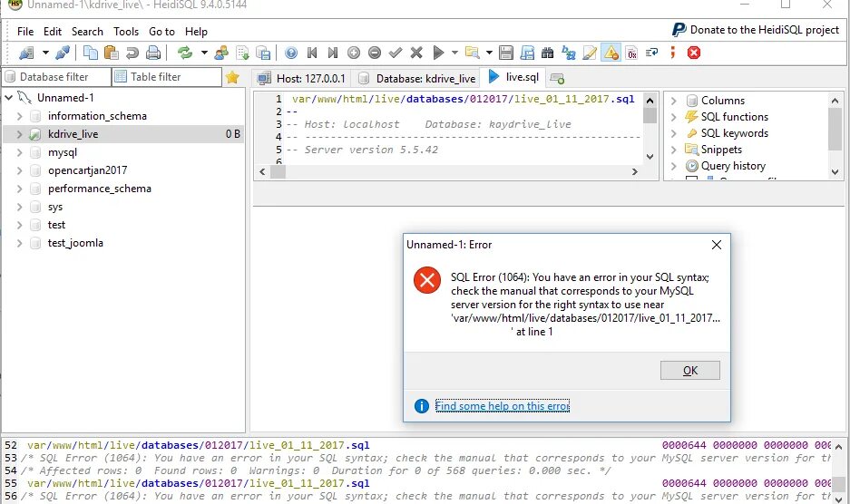Open dropdown arrow next to Session manager icon
The width and height of the screenshot is (850, 504).
[x=45, y=53]
